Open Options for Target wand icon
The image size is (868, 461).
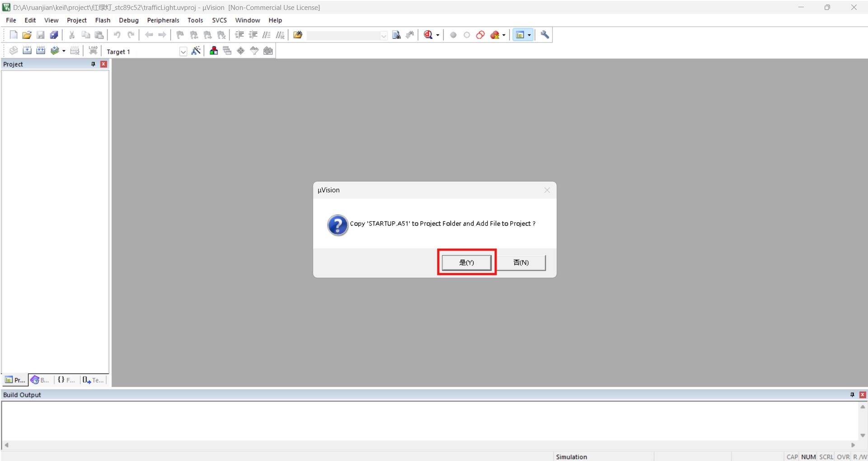196,51
